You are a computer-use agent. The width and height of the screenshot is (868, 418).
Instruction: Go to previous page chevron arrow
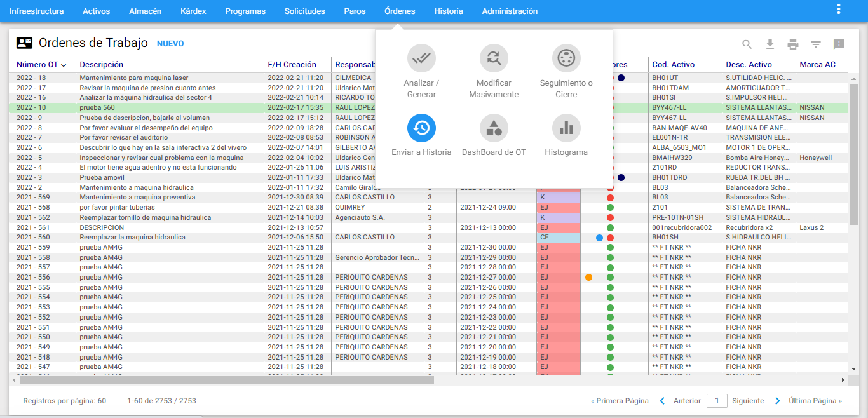pos(662,401)
